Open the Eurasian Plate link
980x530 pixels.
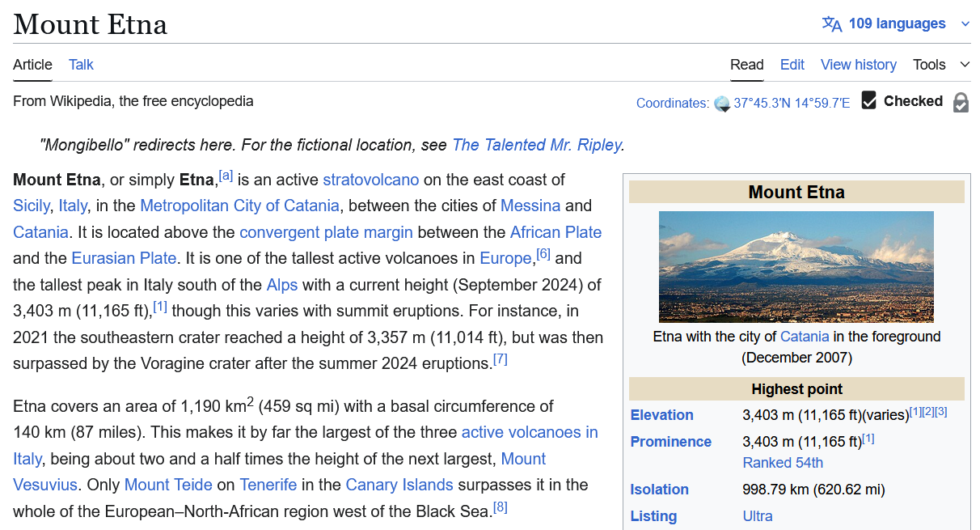tap(124, 258)
